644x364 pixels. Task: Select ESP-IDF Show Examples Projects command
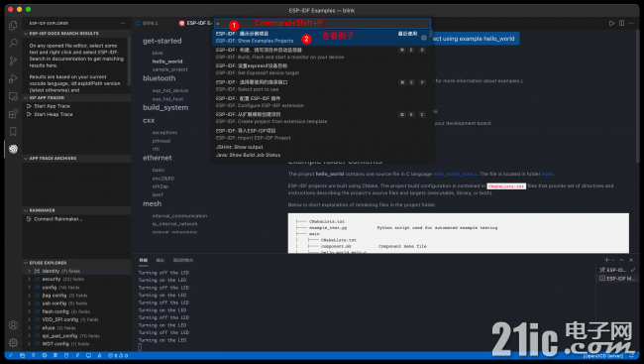tap(322, 38)
